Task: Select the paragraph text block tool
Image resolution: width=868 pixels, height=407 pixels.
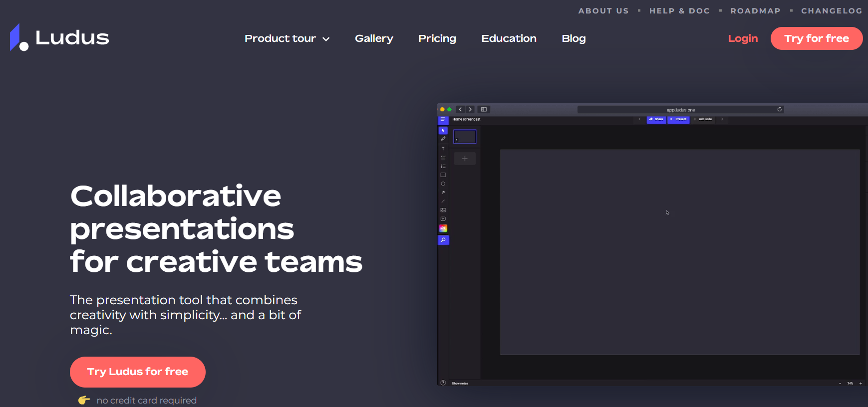Action: (x=443, y=157)
